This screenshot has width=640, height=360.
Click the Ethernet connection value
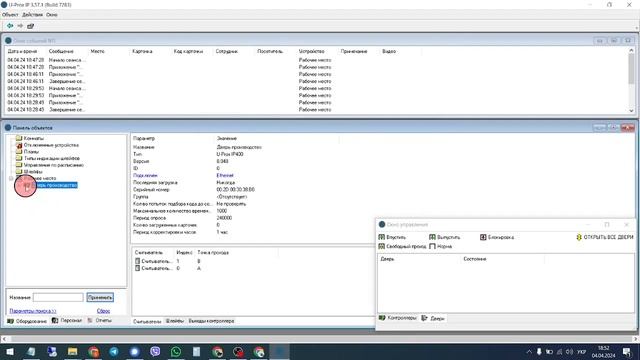pos(225,176)
